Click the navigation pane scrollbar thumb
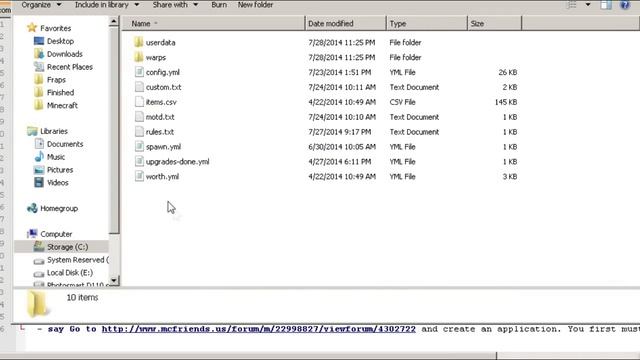 (114, 131)
